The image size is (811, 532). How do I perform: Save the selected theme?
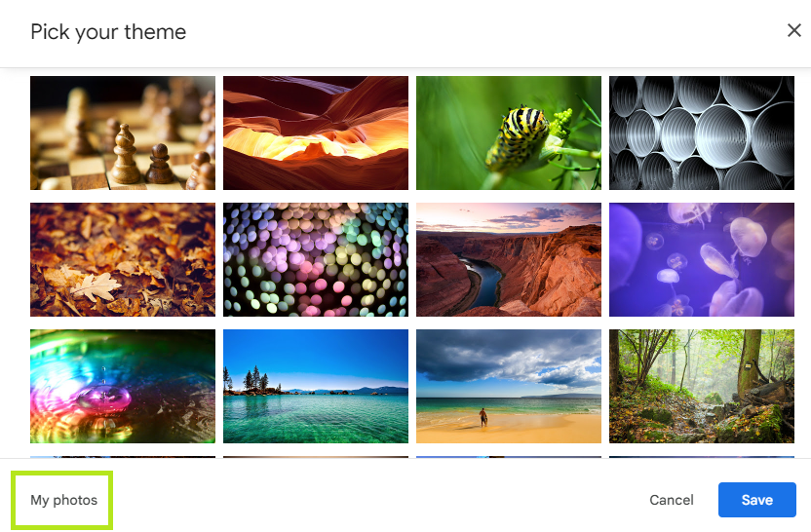tap(756, 500)
